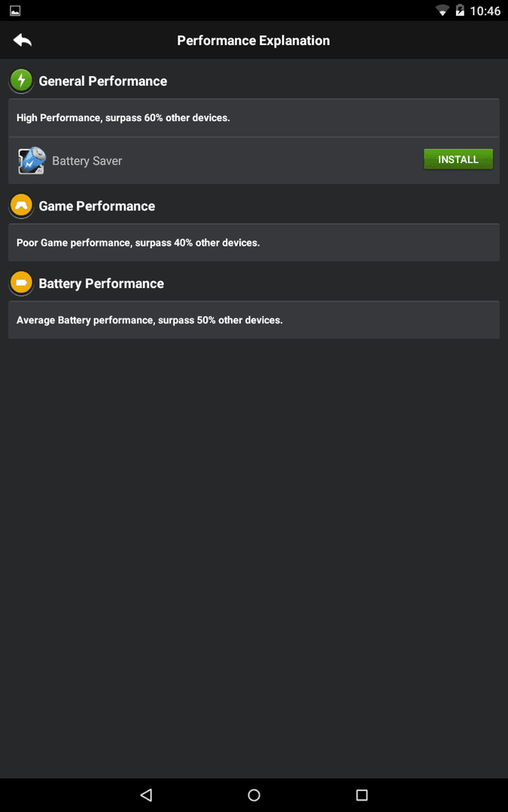Tap the High Performance surpass 60% row
This screenshot has width=508, height=812.
click(x=254, y=117)
